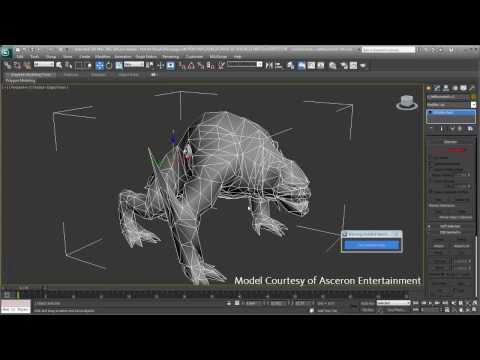
Task: Toggle the Percent Snap in the toolbar
Action: (201, 65)
